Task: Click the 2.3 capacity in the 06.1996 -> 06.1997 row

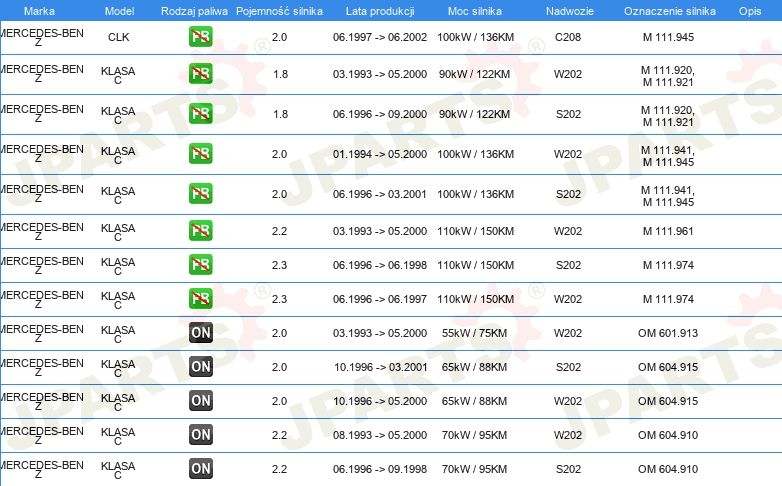Action: click(x=279, y=299)
